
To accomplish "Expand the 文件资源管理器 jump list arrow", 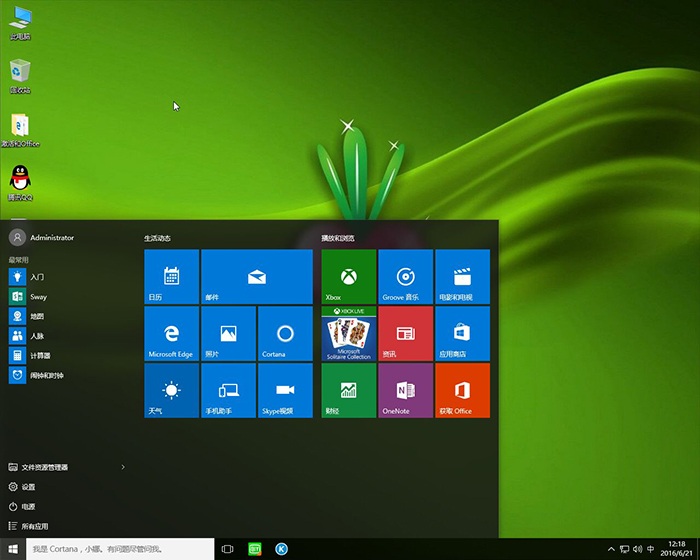I will click(x=123, y=467).
